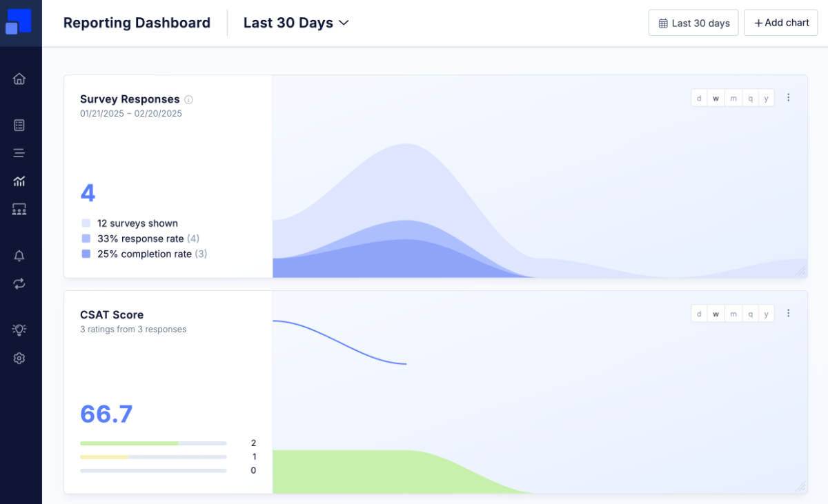Click the info icon beside Survey Responses
Viewport: 828px width, 504px height.
click(x=188, y=100)
